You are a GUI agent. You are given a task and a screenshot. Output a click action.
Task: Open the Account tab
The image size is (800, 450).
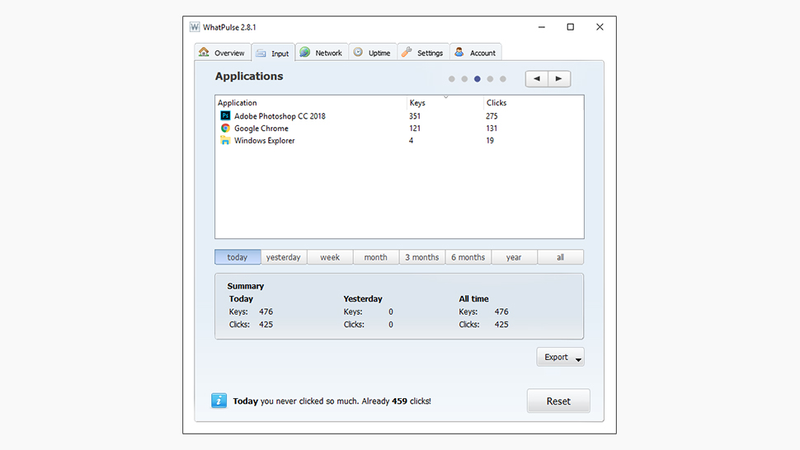[475, 53]
